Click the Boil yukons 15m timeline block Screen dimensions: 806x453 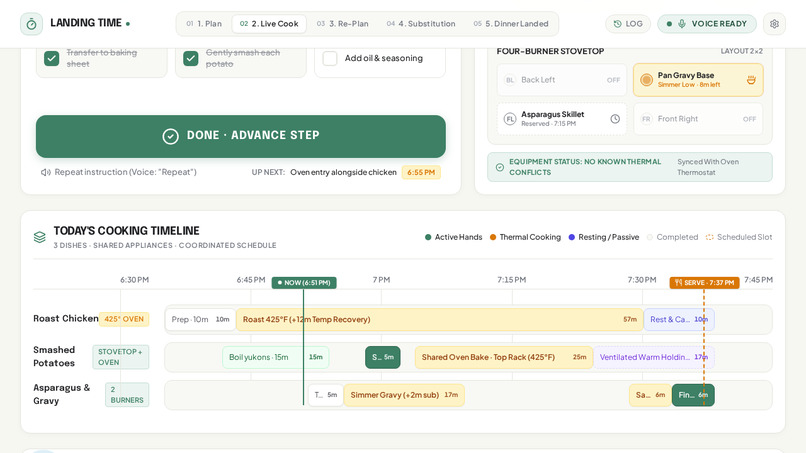pyautogui.click(x=276, y=357)
